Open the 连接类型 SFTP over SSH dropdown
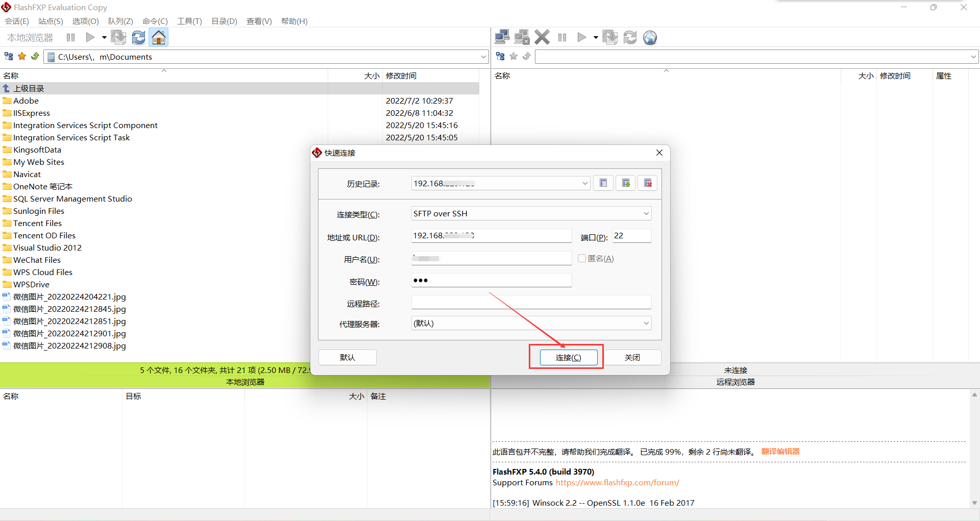The height and width of the screenshot is (521, 980). pyautogui.click(x=531, y=213)
